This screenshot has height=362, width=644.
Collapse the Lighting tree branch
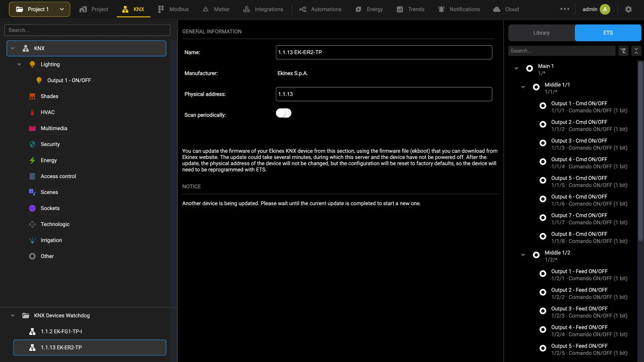(19, 65)
